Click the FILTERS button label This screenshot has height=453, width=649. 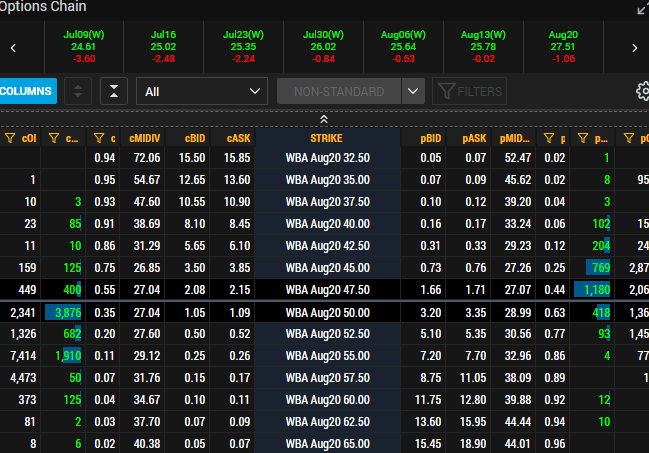(479, 92)
